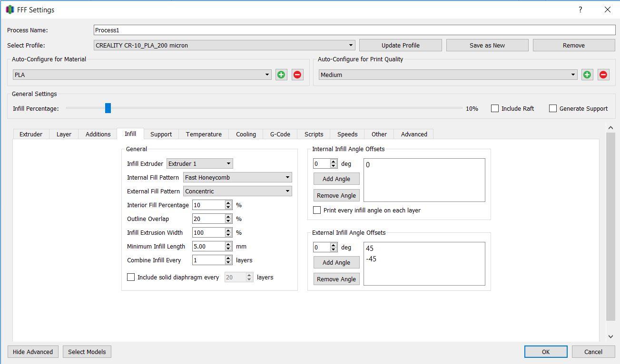Image resolution: width=620 pixels, height=364 pixels.
Task: Click green plus icon beside PLA material
Action: pyautogui.click(x=281, y=75)
